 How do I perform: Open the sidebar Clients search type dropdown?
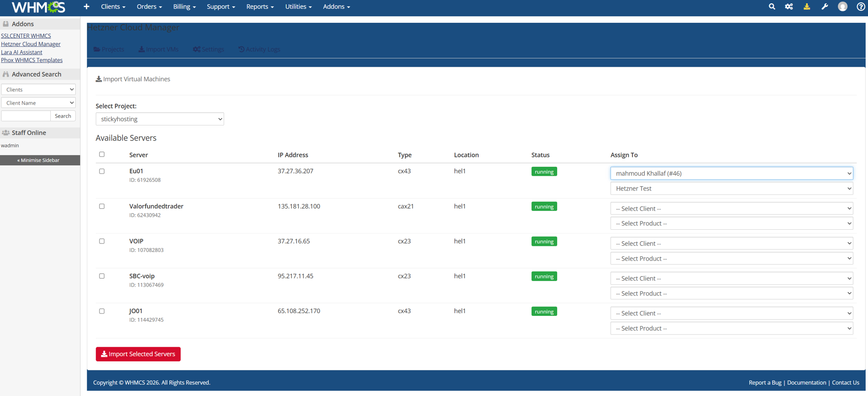tap(38, 90)
